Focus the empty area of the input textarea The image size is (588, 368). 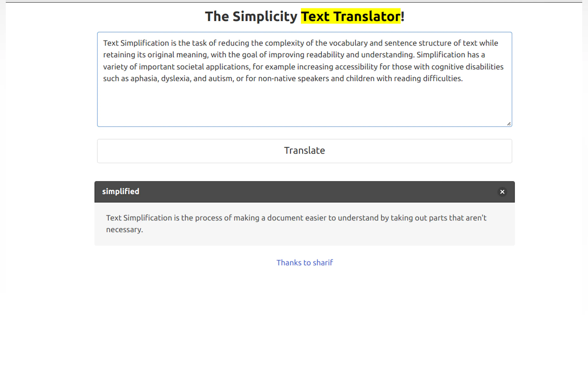point(304,105)
